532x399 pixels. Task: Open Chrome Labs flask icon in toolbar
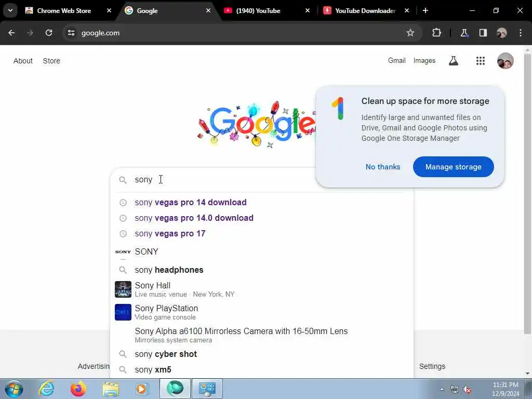pos(464,33)
